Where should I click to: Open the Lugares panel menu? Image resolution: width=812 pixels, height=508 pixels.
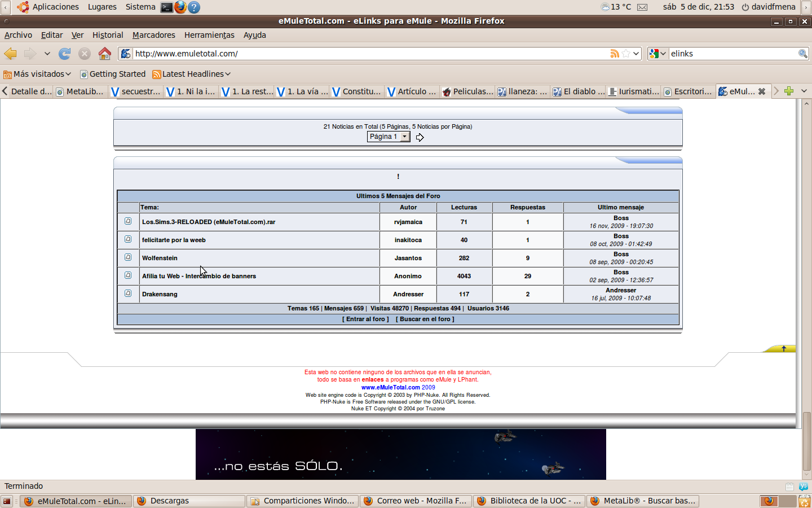[102, 7]
